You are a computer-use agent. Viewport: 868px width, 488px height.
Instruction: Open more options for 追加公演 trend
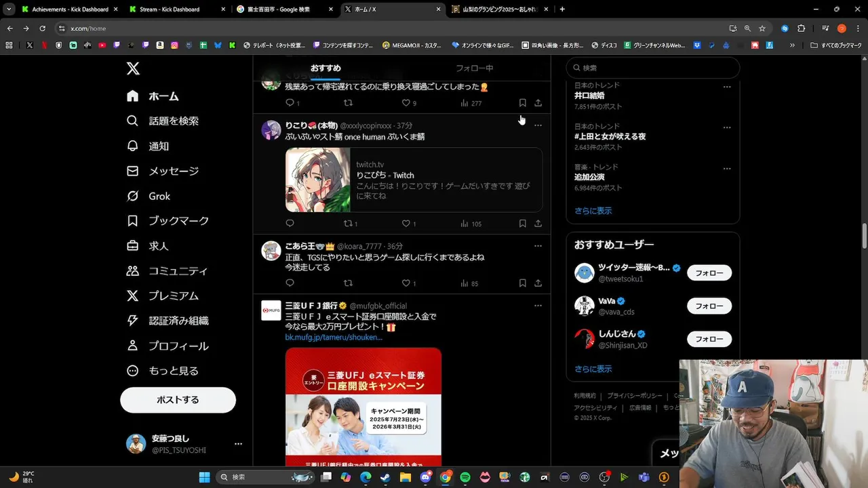pyautogui.click(x=727, y=168)
